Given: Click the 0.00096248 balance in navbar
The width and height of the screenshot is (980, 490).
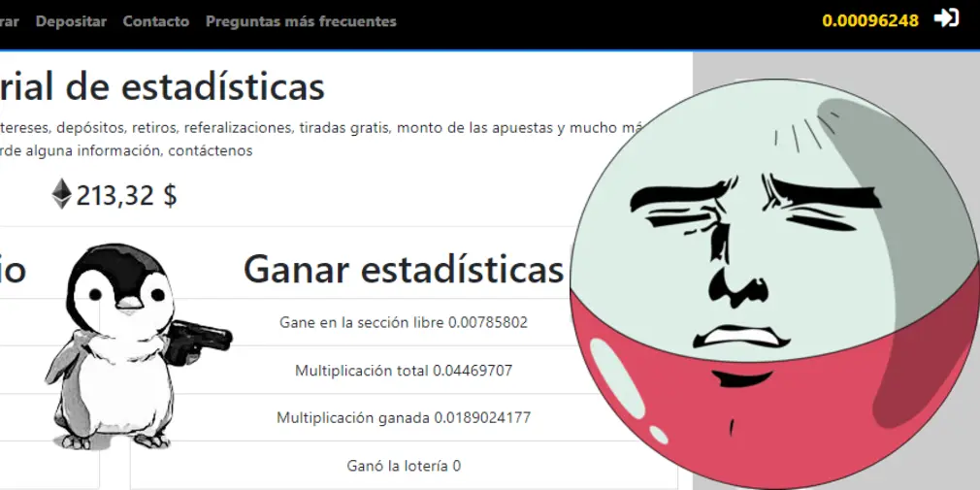Looking at the screenshot, I should click(x=870, y=20).
